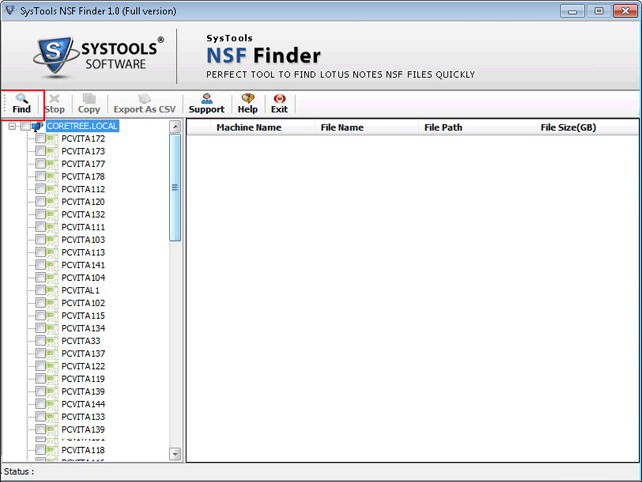
Task: Check the PCVITA33 checkbox
Action: [40, 341]
